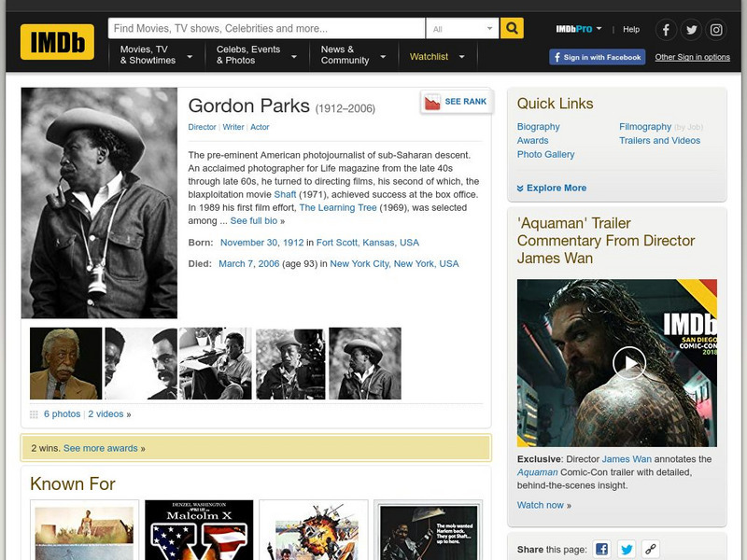Image resolution: width=747 pixels, height=560 pixels.
Task: Click the March 7 death date link
Action: (x=236, y=264)
